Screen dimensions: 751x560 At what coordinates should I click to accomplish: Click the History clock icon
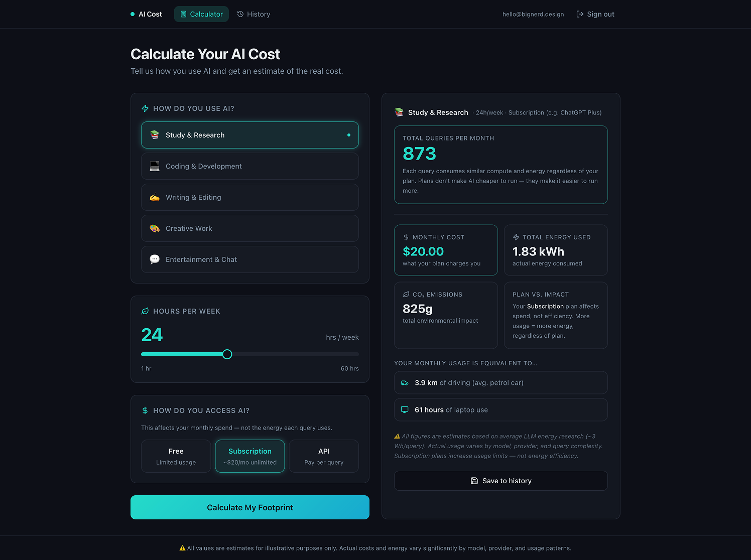[x=240, y=14]
